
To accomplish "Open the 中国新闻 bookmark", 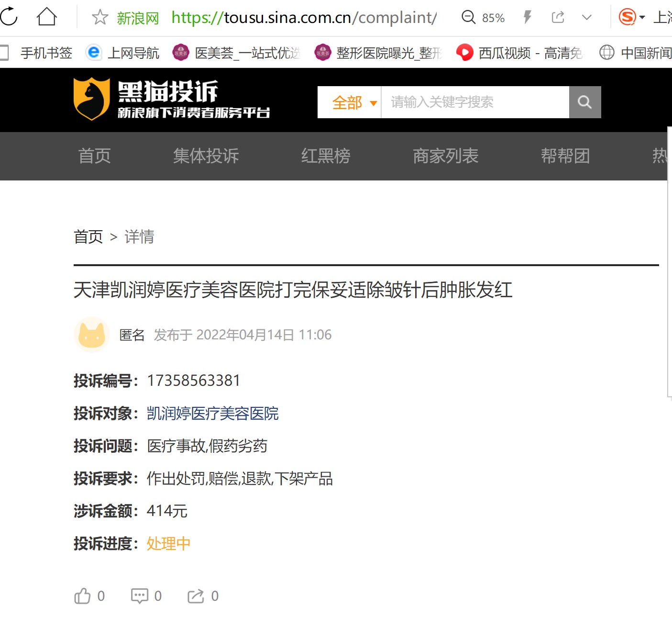I will coord(635,53).
